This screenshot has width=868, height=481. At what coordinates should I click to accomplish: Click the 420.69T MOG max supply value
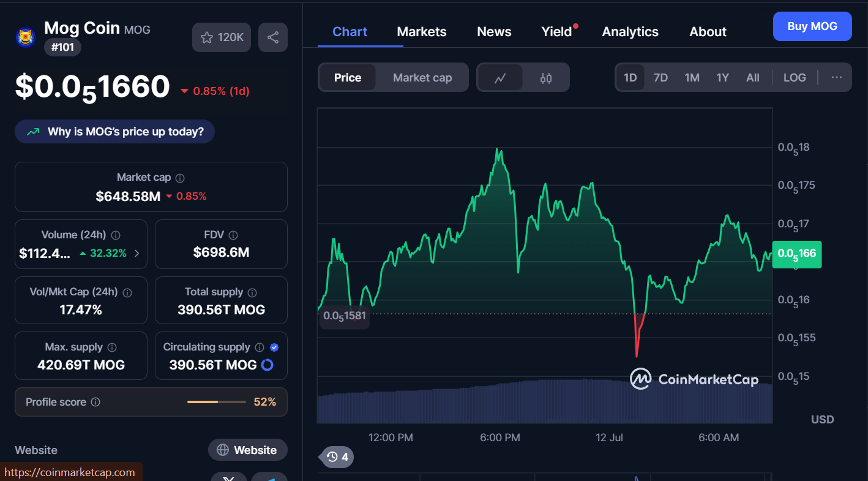[x=81, y=365]
